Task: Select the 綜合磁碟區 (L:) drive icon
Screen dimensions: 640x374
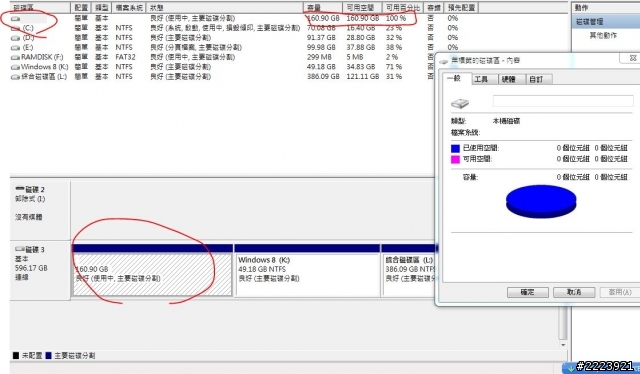Action: coord(16,77)
